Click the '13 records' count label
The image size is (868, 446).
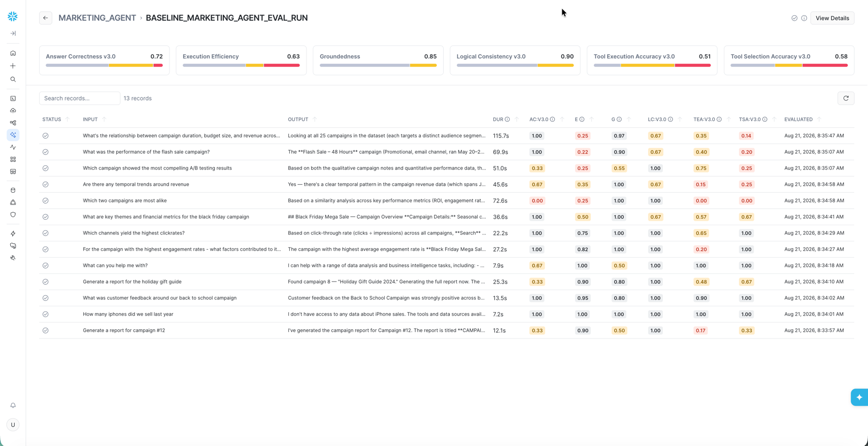138,98
